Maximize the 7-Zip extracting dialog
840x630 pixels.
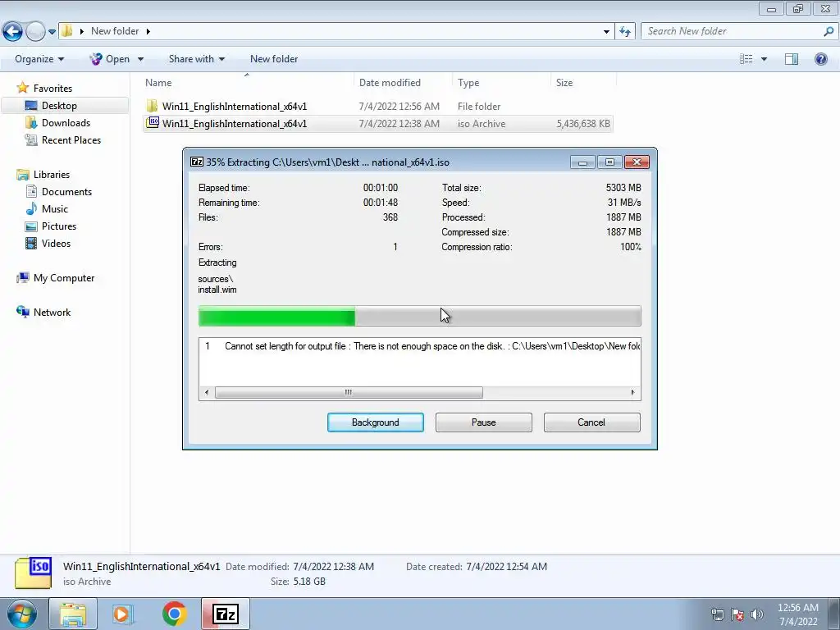click(609, 162)
